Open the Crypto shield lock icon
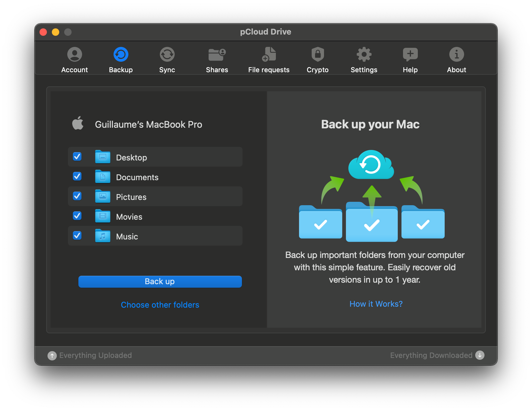Viewport: 532px width, 411px height. (x=318, y=55)
